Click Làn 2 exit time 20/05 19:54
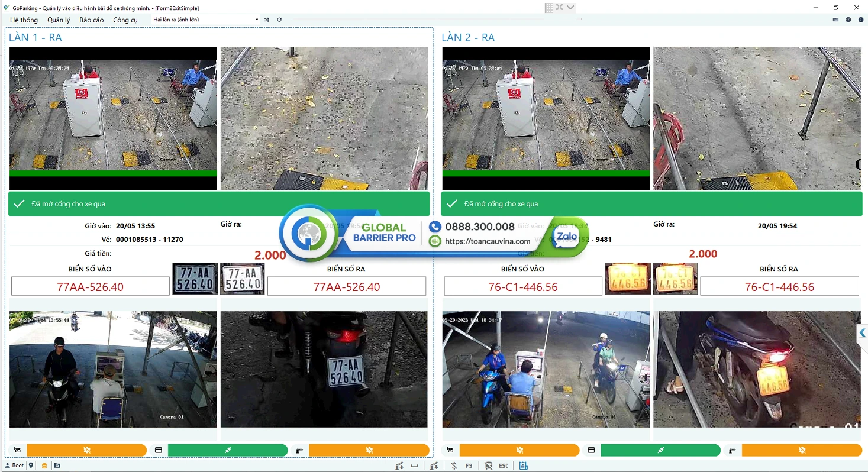Screen dimensions: 868x472 pos(777,226)
